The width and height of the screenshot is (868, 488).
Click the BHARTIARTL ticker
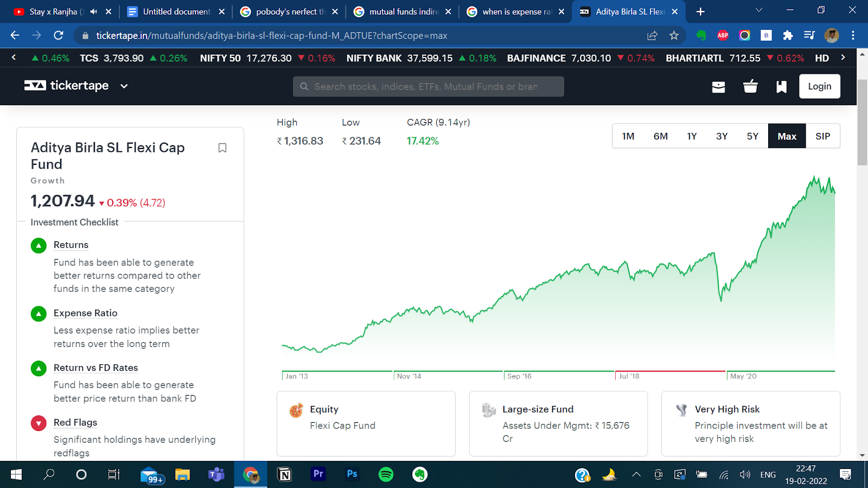click(x=735, y=58)
